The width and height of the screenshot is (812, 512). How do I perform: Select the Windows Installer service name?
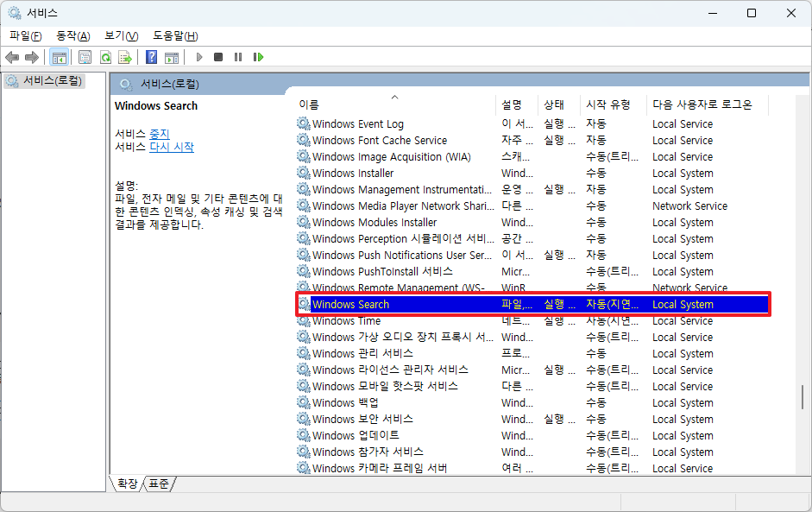click(x=353, y=173)
